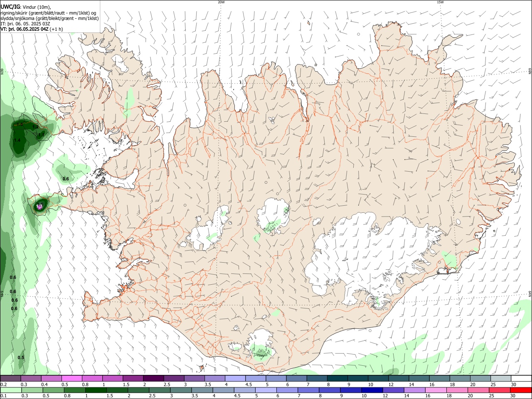The image size is (532, 399).
Task: Pick the blue rain swatch between 8 and 9
Action: click(x=330, y=390)
